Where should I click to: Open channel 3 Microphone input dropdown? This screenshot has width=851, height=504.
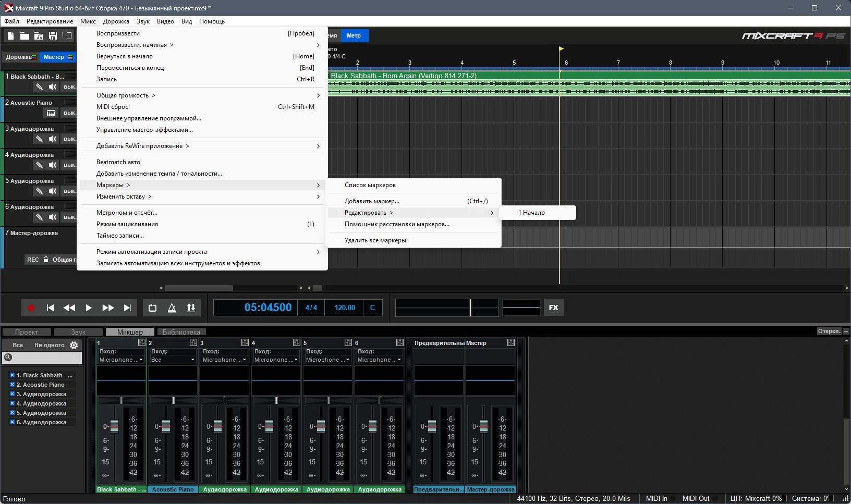click(x=224, y=360)
